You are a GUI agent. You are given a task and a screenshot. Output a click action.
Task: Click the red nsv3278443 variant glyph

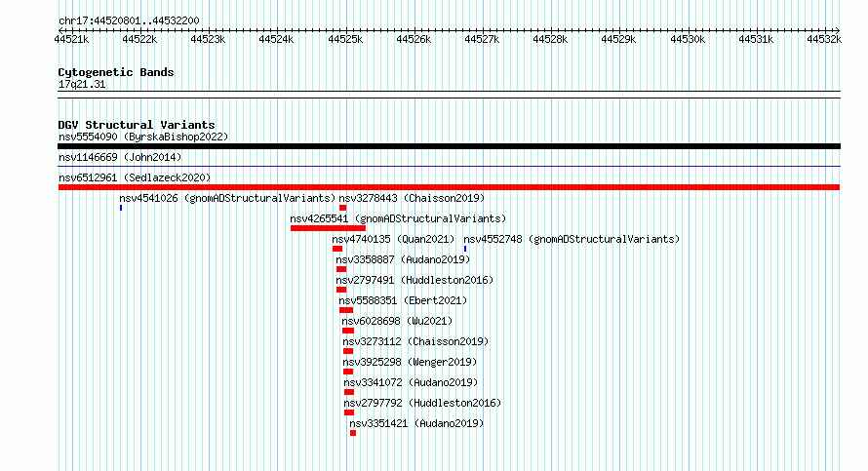point(342,208)
